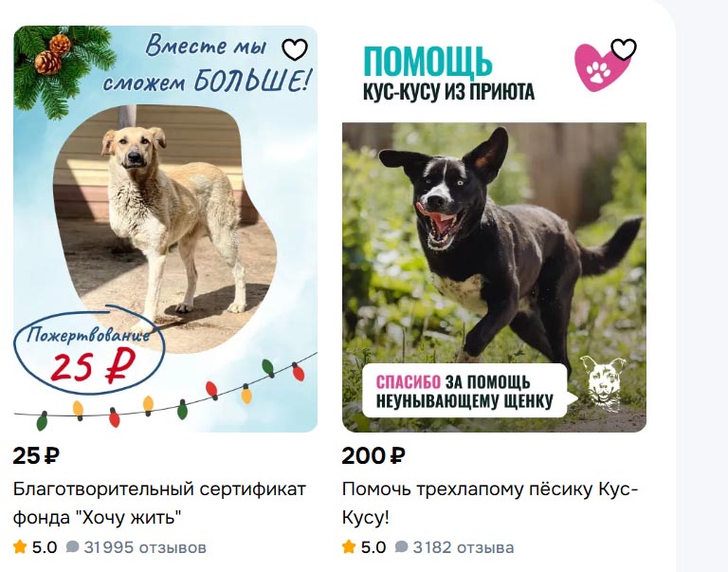This screenshot has width=728, height=572.
Task: Open the 'Благотворительный сертификат фонда' title link
Action: (x=159, y=503)
